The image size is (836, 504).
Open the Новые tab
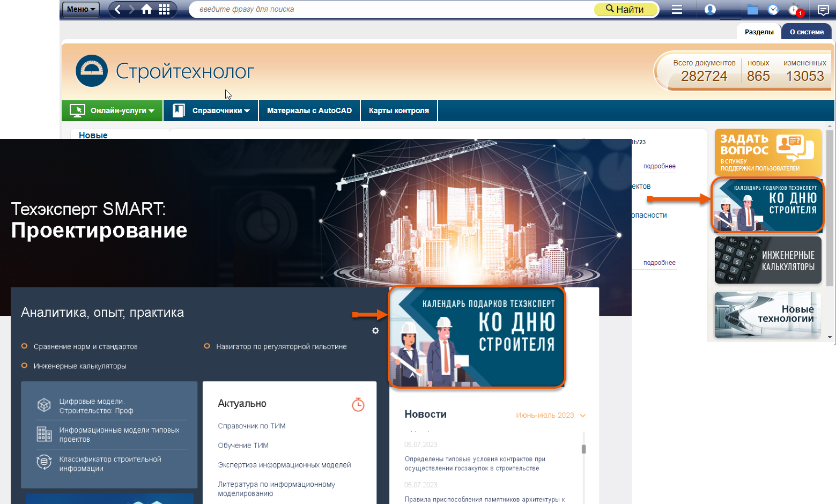[x=93, y=135]
